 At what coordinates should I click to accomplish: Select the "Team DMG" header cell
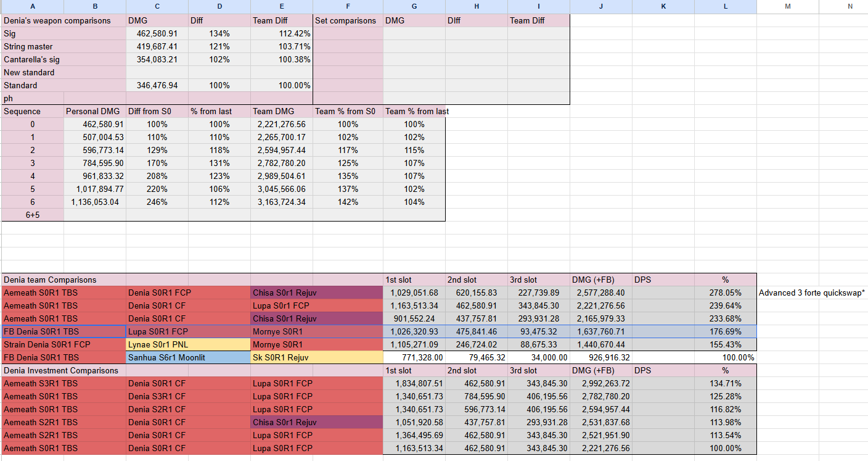click(x=282, y=111)
